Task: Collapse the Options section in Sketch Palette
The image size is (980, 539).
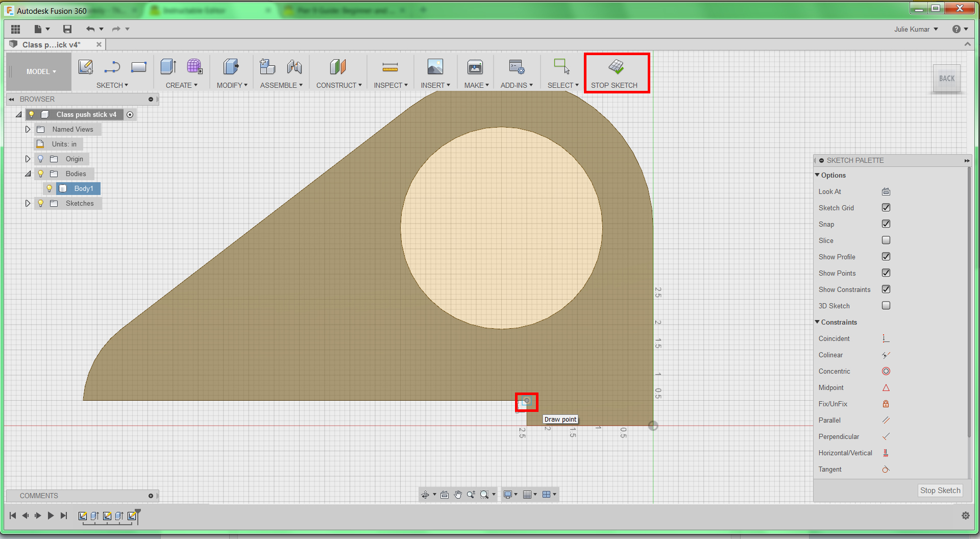Action: click(x=817, y=175)
